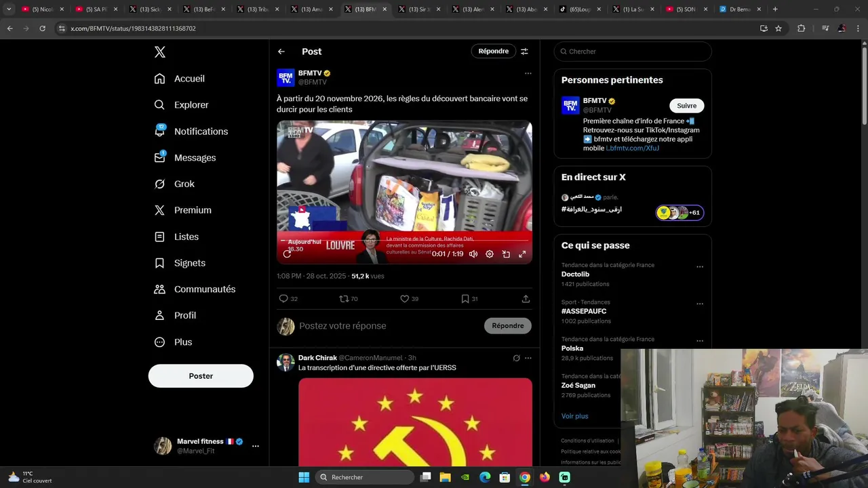The image size is (868, 488).
Task: Open video settings gear icon
Action: (x=490, y=254)
